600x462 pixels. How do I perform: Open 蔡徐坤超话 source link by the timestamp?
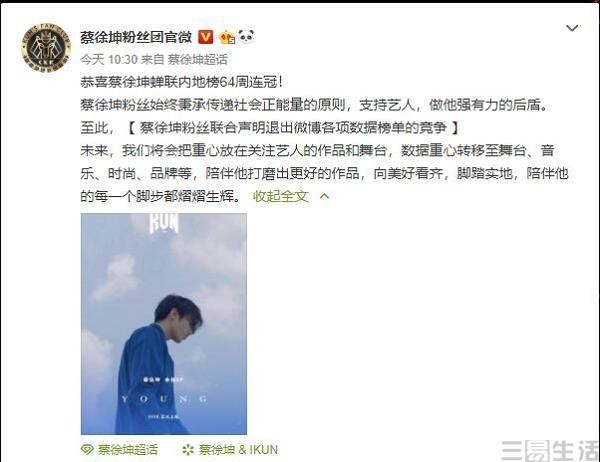click(x=197, y=59)
